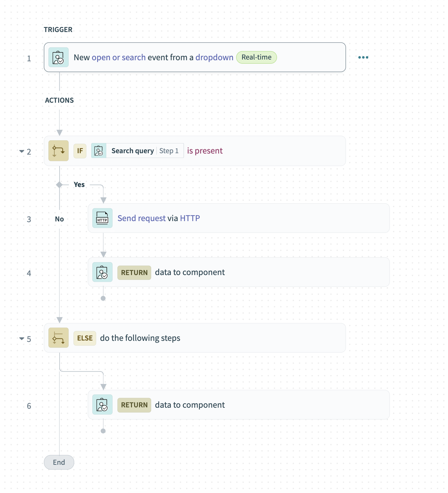448x493 pixels.
Task: Click the HTTP request icon on step 3
Action: (102, 218)
